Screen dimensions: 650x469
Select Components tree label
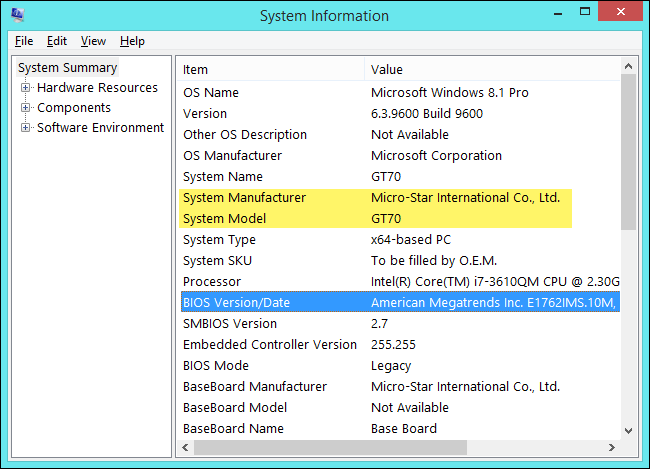click(74, 107)
